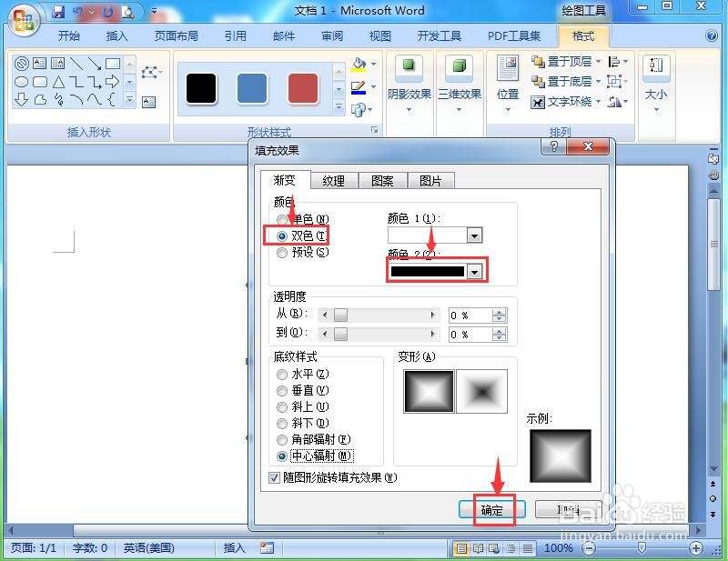Image resolution: width=728 pixels, height=561 pixels.
Task: Select the Oval shape in gallery
Action: (21, 82)
